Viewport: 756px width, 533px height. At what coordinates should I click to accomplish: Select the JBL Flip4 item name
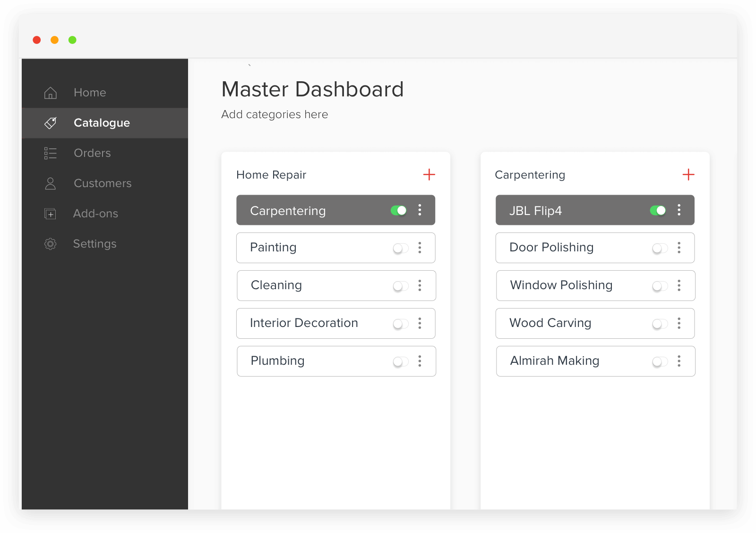pyautogui.click(x=535, y=211)
